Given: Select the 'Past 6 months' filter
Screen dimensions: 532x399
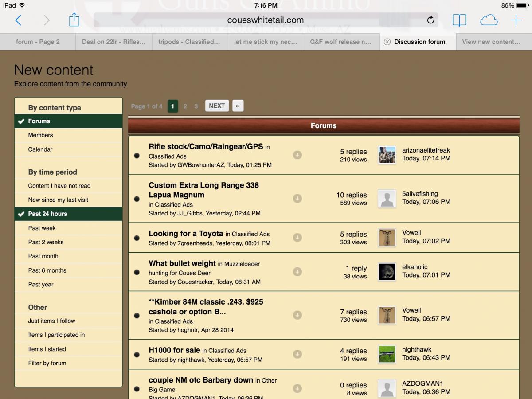Looking at the screenshot, I should pos(68,270).
